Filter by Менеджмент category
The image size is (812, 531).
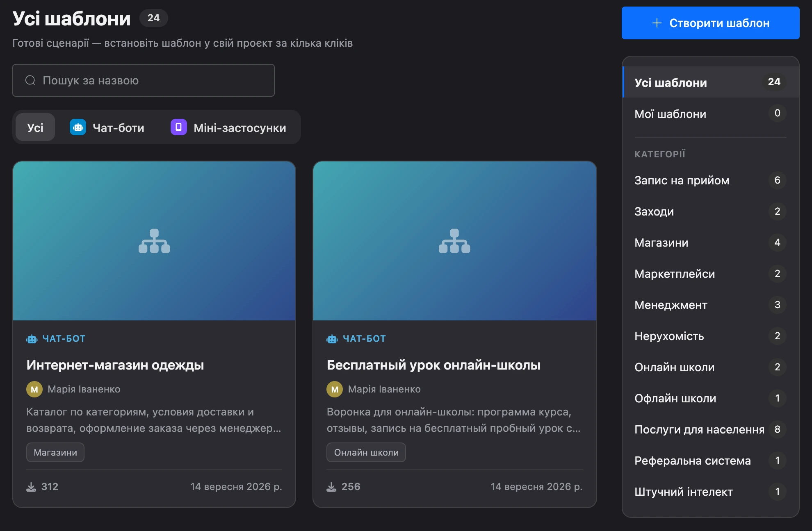click(710, 305)
